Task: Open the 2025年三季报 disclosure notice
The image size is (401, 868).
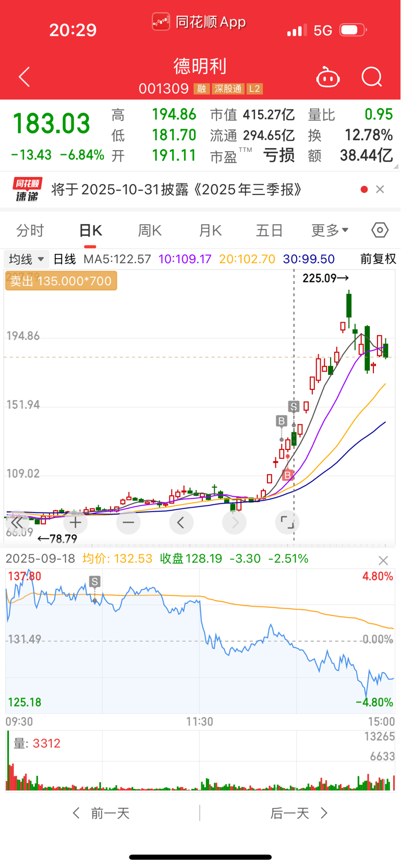Action: tap(177, 189)
